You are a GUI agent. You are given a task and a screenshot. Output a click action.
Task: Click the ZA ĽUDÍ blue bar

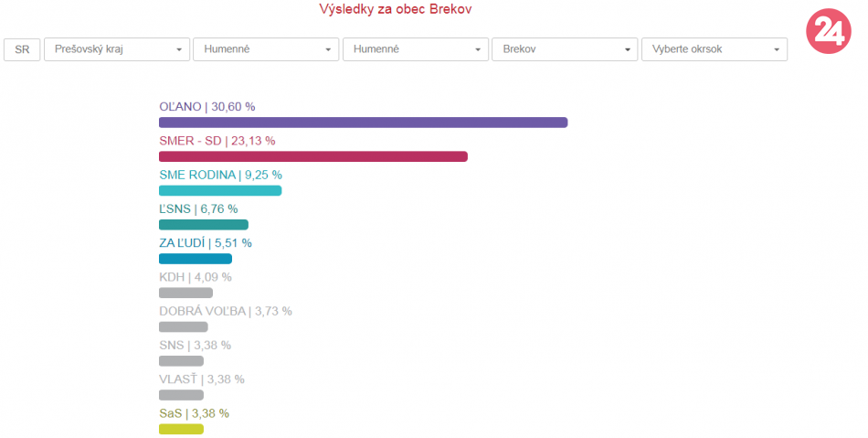pos(195,259)
